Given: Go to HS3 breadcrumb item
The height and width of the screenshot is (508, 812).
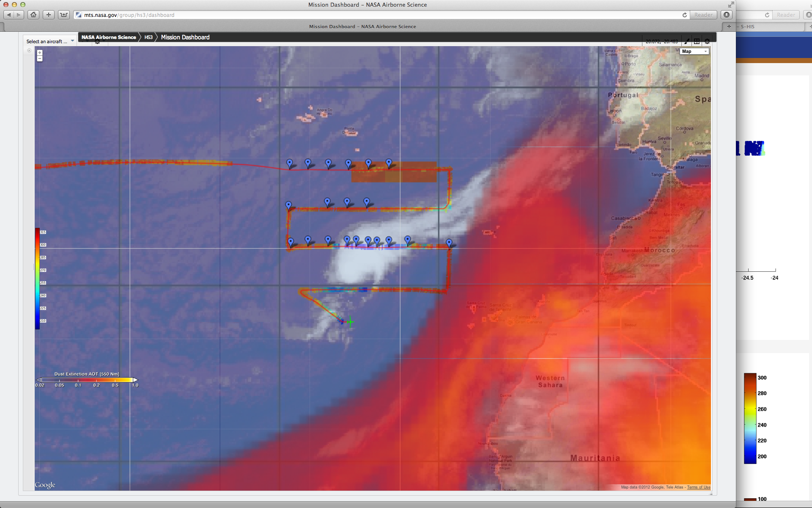Looking at the screenshot, I should [148, 37].
